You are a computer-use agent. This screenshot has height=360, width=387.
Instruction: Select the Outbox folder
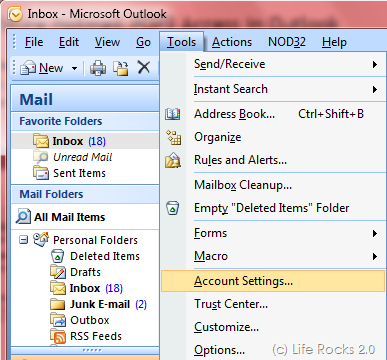pos(90,320)
